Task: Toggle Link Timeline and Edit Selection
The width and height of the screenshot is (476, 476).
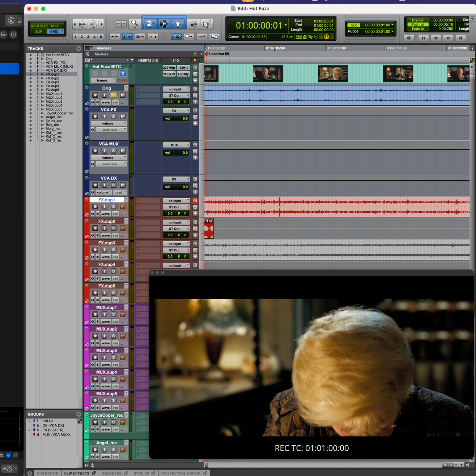Action: tap(127, 37)
